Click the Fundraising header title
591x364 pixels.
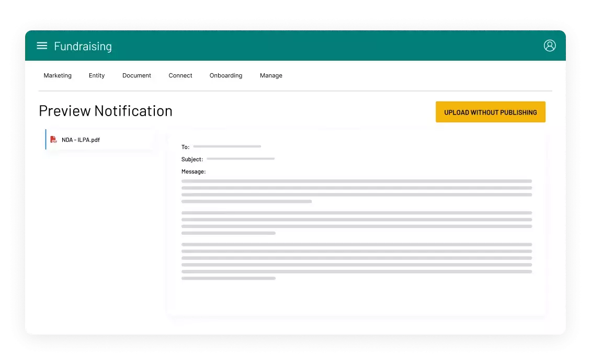83,46
